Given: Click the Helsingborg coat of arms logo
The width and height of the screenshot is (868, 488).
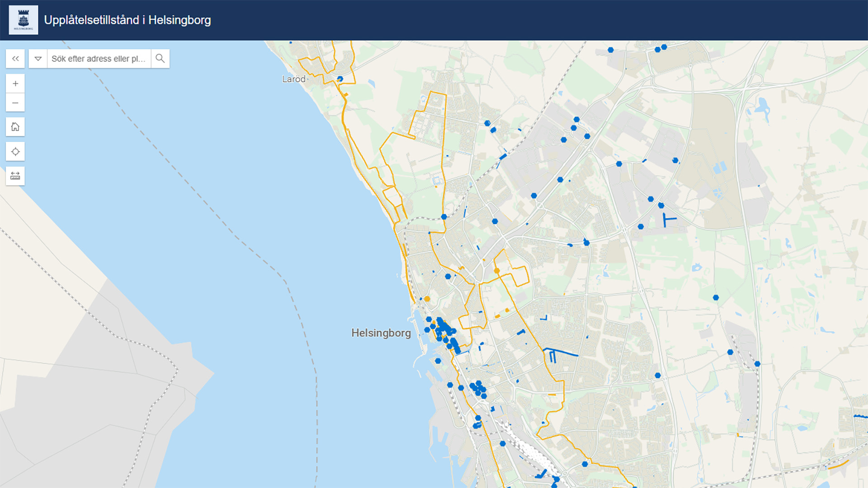Looking at the screenshot, I should (23, 19).
